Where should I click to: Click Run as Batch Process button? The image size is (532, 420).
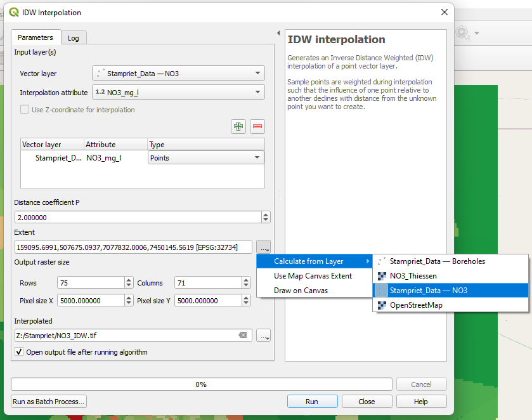[x=49, y=402]
